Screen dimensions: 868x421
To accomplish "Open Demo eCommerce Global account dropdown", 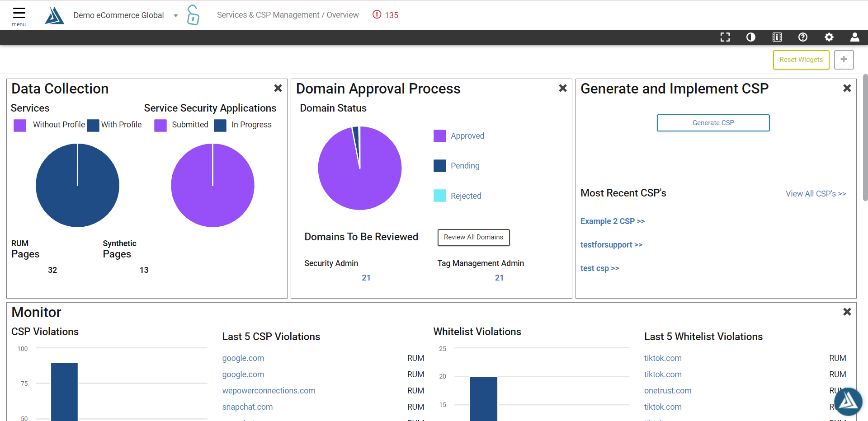I will click(x=126, y=15).
